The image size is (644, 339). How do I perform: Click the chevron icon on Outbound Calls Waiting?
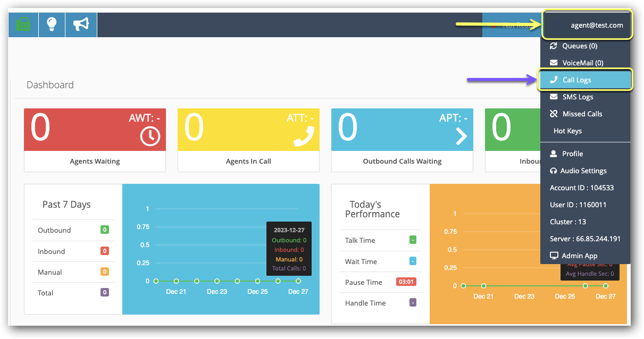tap(461, 137)
